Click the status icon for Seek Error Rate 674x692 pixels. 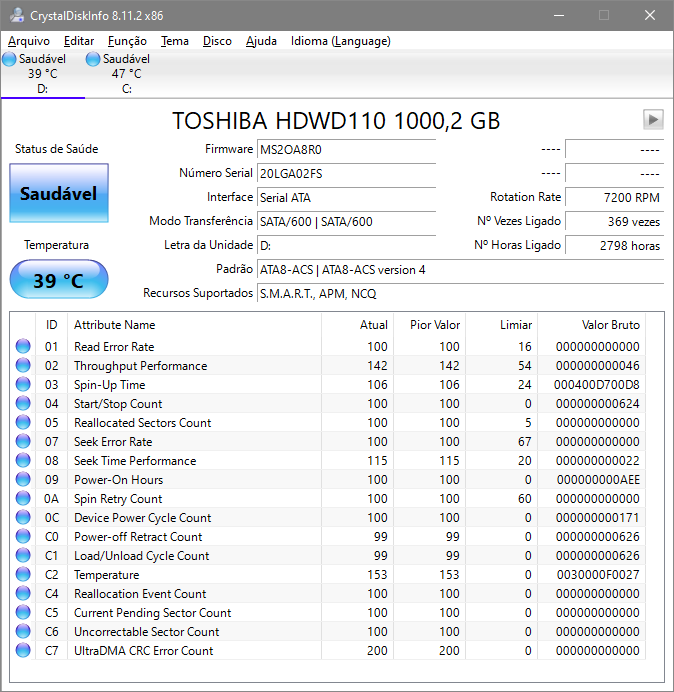23,441
